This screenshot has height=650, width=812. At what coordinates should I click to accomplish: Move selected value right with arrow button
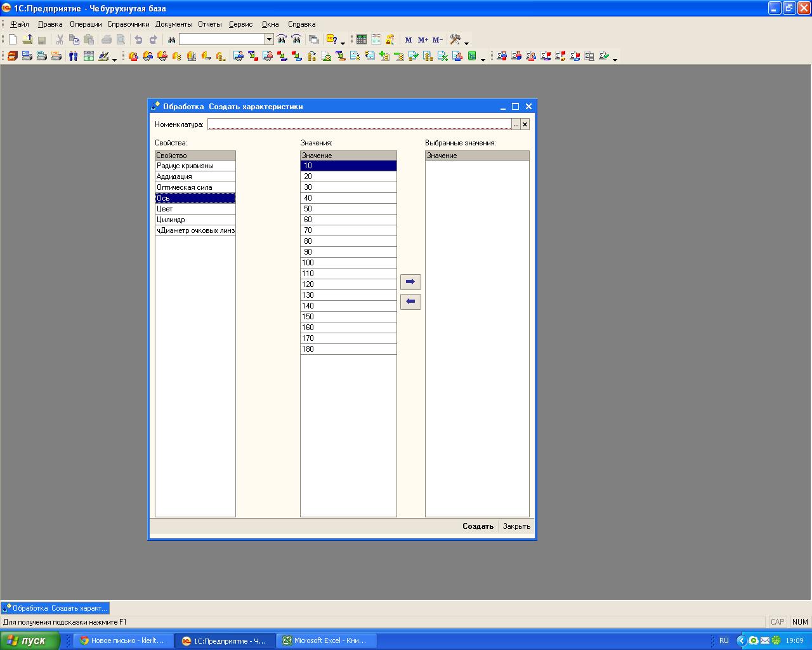pyautogui.click(x=410, y=282)
